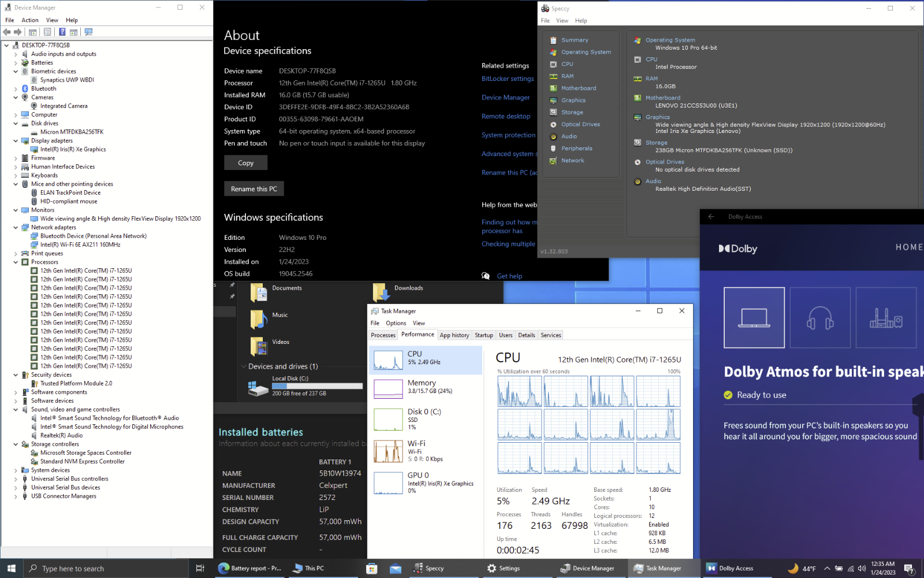Screen dimensions: 924x578
Task: Switch to Task Manager's App history tab
Action: point(454,335)
